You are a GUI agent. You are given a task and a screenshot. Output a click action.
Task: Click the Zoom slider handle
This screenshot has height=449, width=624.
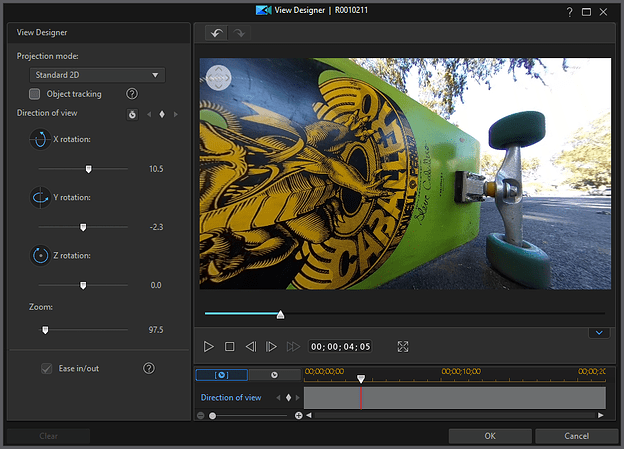pyautogui.click(x=45, y=330)
